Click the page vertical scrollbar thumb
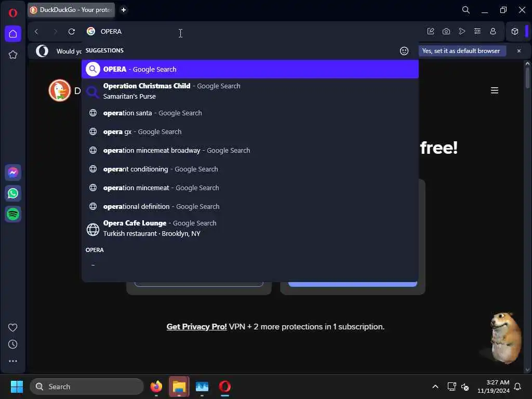The height and width of the screenshot is (399, 532). 527,78
